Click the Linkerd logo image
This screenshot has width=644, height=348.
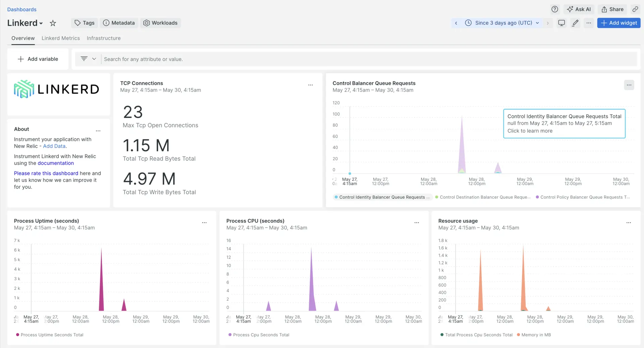pyautogui.click(x=56, y=89)
